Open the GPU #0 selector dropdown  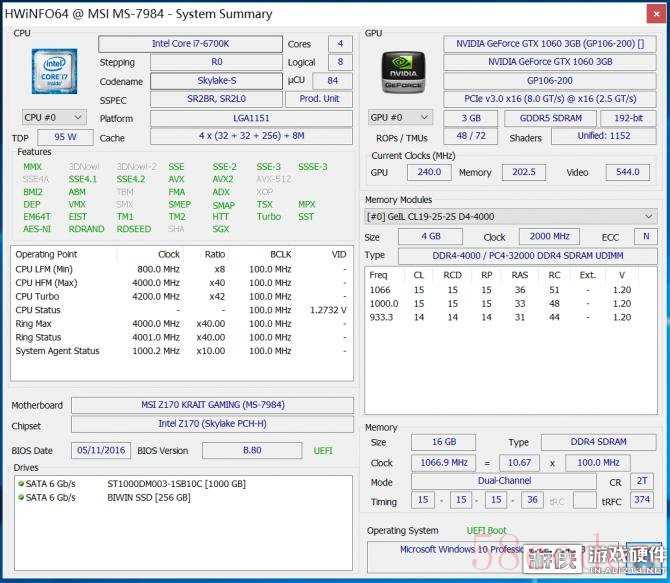[400, 117]
